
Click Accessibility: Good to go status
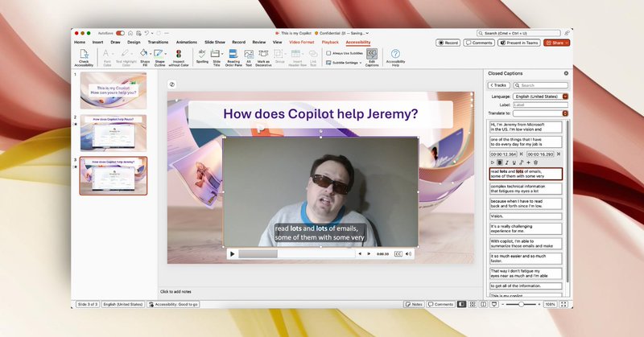[173, 304]
